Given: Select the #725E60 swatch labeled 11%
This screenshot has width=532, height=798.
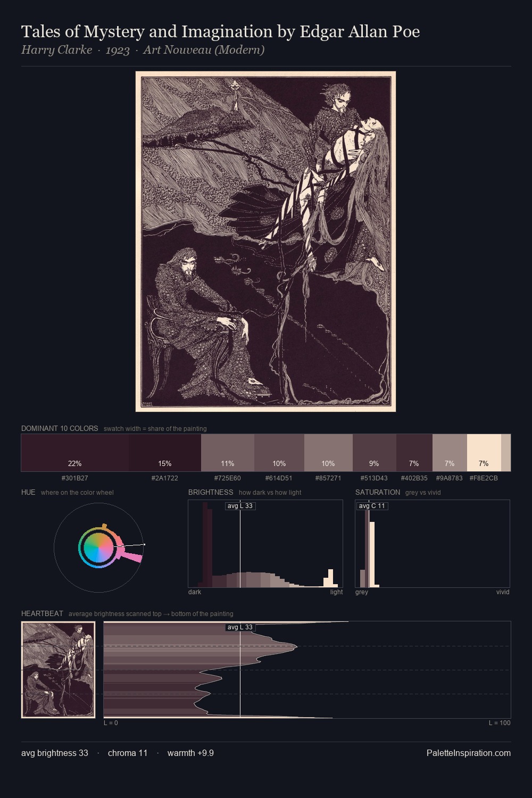Looking at the screenshot, I should coord(228,453).
